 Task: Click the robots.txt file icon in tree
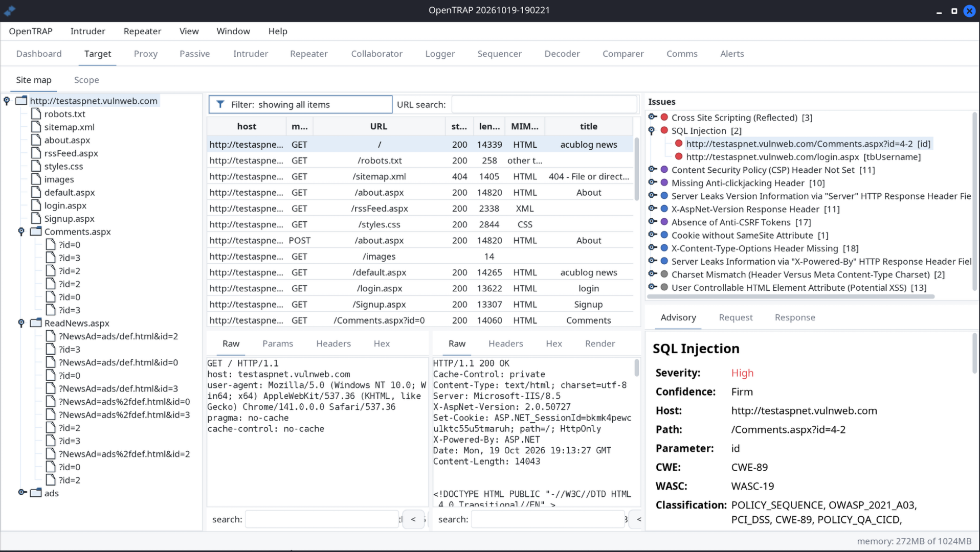tap(36, 113)
